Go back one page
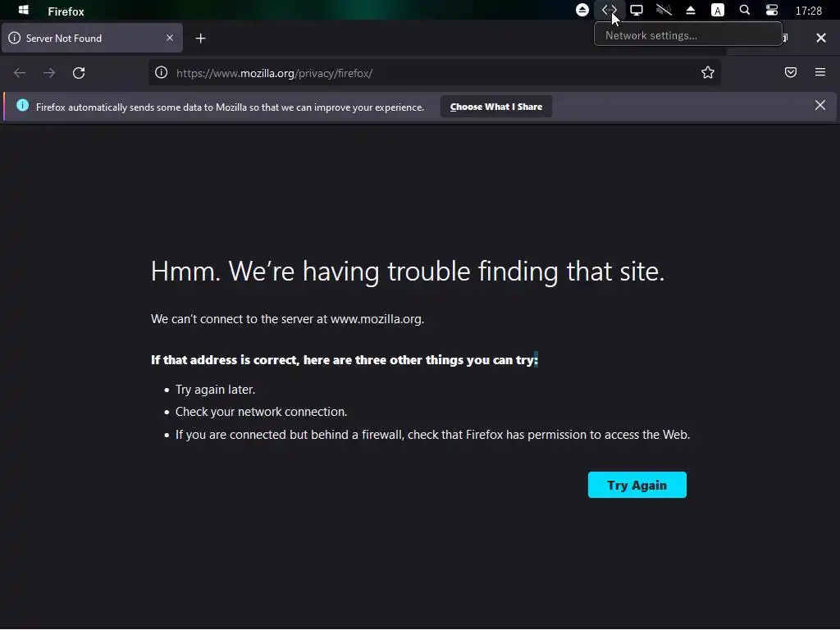The width and height of the screenshot is (840, 630). (20, 73)
